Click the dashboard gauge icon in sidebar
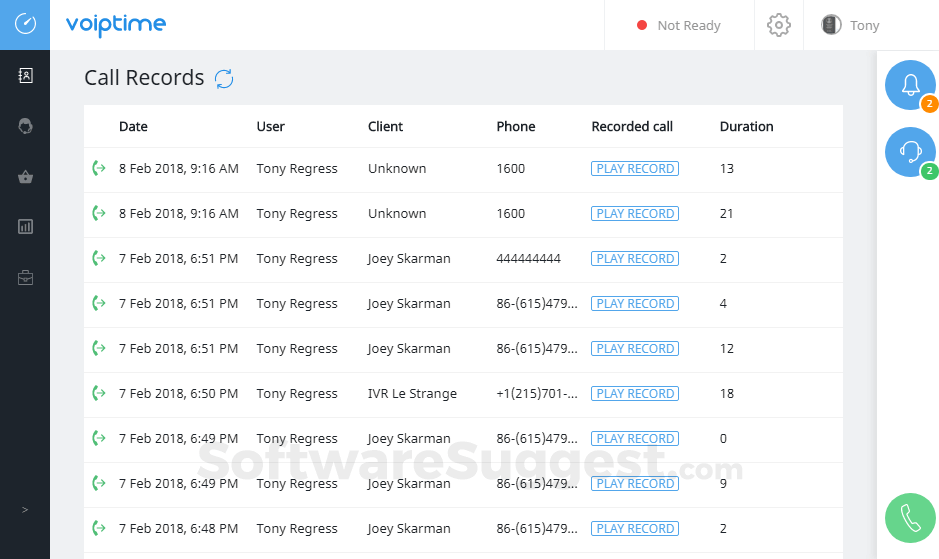The height and width of the screenshot is (559, 939). (25, 24)
